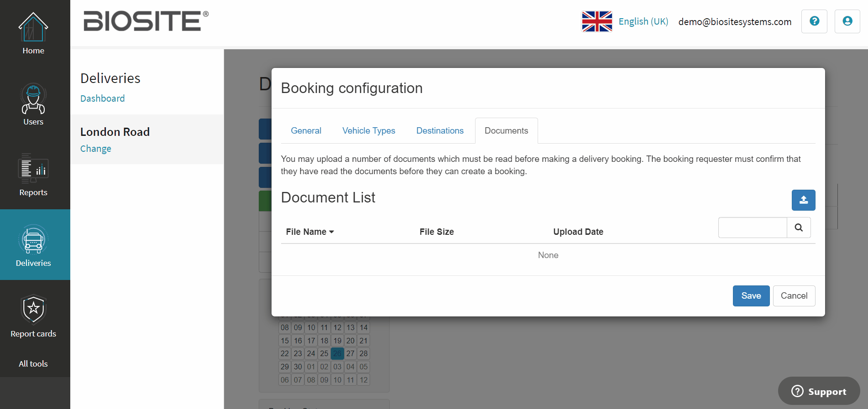Viewport: 868px width, 409px height.
Task: Select calendar day 15
Action: [285, 341]
